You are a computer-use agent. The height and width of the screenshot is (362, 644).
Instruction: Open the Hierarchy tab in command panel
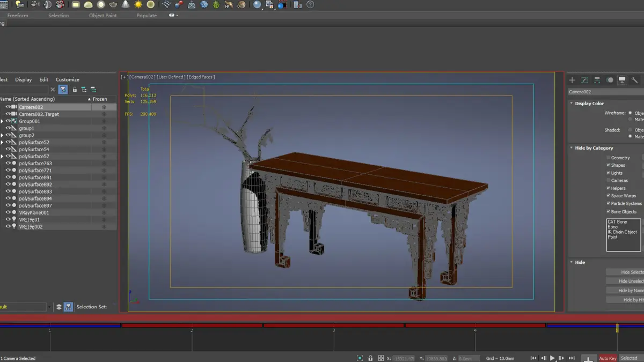(x=597, y=80)
